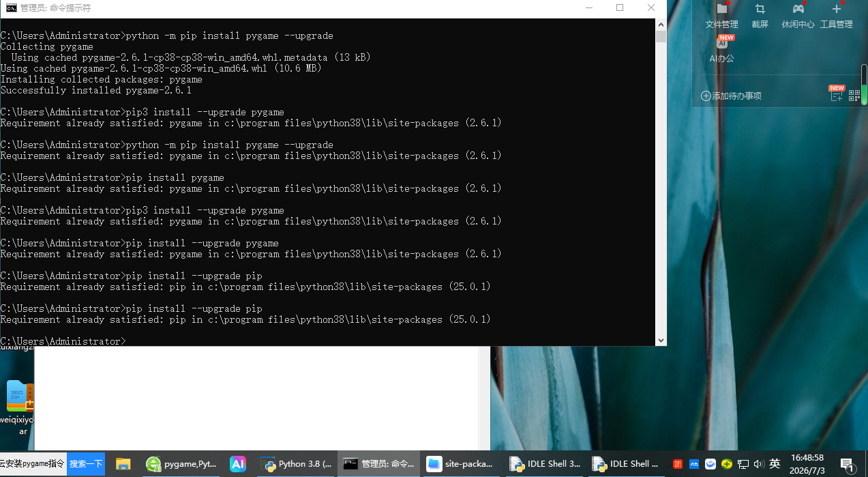Open the AI办公 icon
This screenshot has height=477, width=868.
pyautogui.click(x=721, y=42)
